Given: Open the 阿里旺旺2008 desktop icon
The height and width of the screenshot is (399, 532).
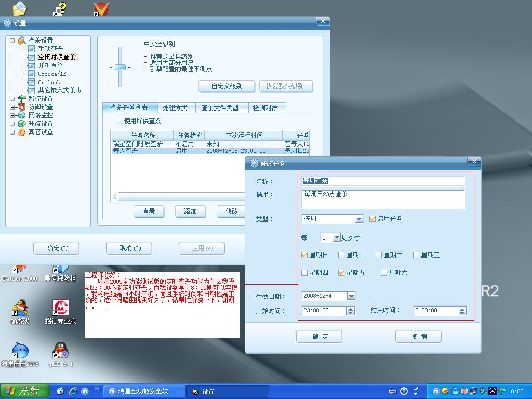Looking at the screenshot, I should pyautogui.click(x=20, y=351).
